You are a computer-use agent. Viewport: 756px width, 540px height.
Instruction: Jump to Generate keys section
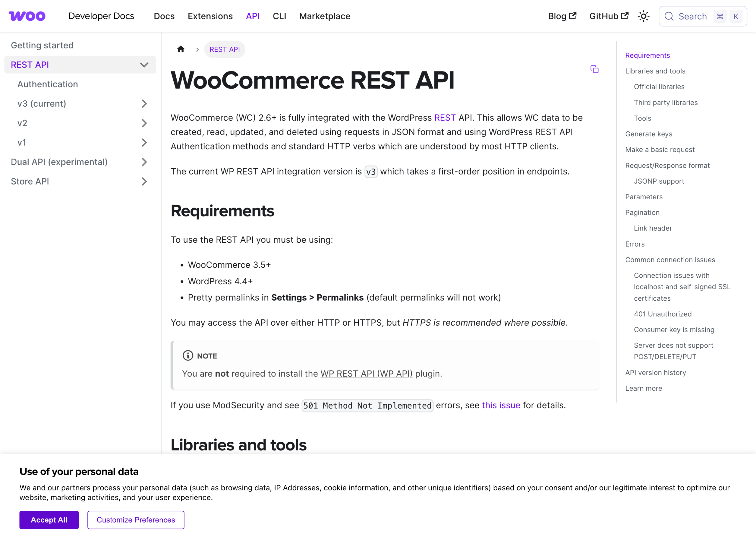[649, 134]
